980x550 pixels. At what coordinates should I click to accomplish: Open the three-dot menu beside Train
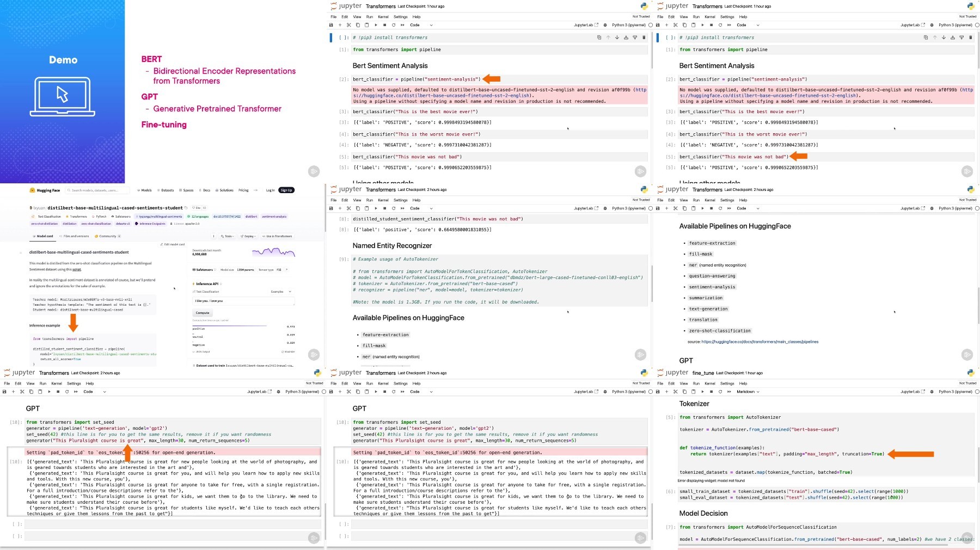(213, 236)
